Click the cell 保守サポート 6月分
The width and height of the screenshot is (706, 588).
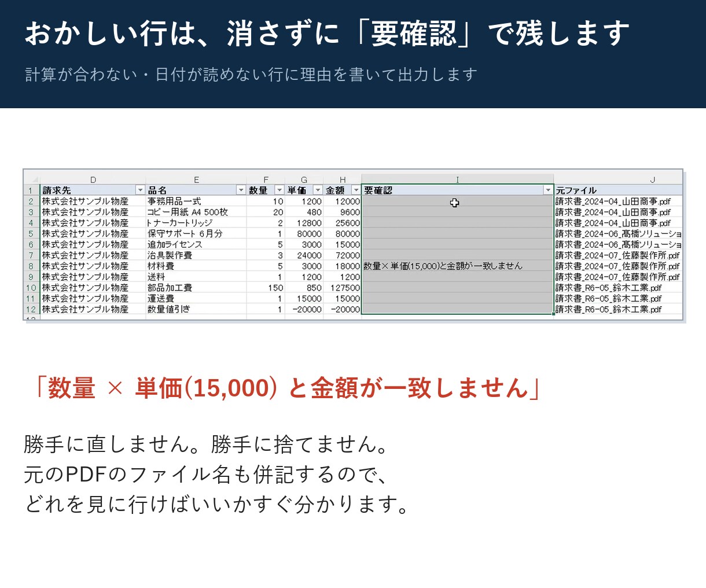point(196,234)
